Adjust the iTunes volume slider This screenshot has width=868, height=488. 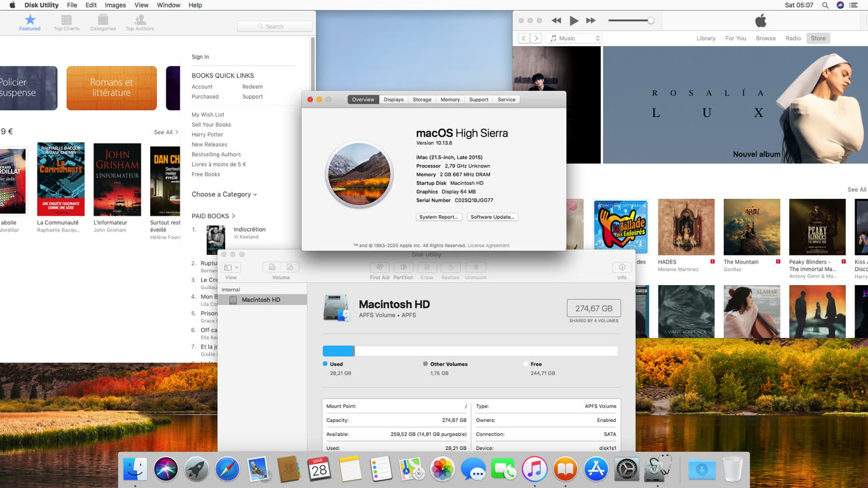[650, 21]
